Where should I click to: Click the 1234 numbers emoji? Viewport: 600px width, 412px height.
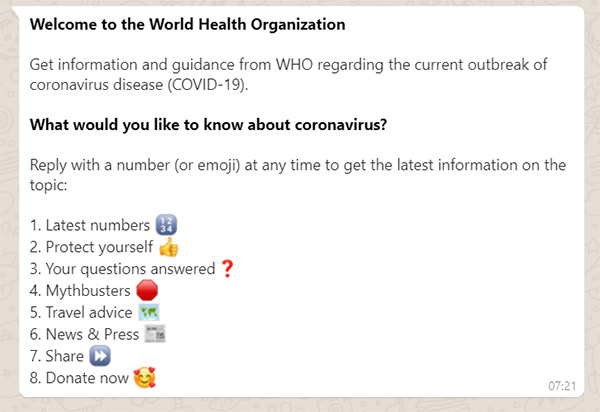click(x=166, y=225)
